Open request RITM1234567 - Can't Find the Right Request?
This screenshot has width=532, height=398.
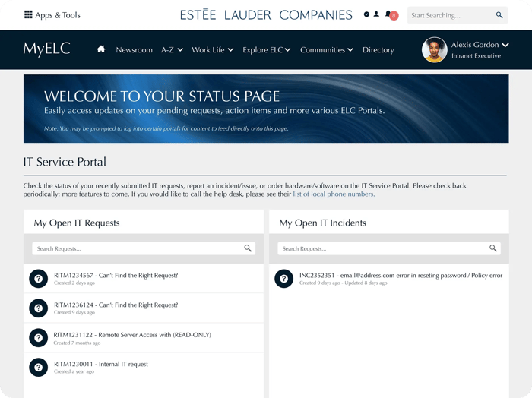point(116,275)
